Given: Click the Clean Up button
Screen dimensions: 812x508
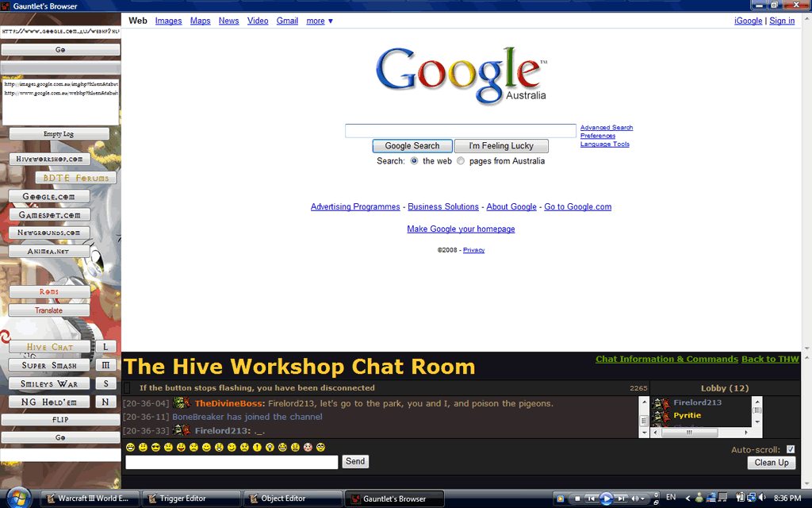Looking at the screenshot, I should pos(771,463).
